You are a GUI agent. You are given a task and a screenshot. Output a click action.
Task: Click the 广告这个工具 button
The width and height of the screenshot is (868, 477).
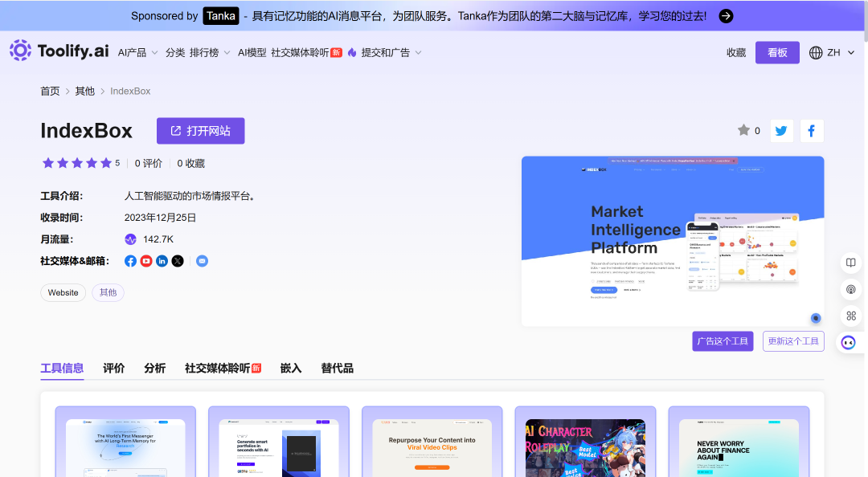(x=723, y=341)
